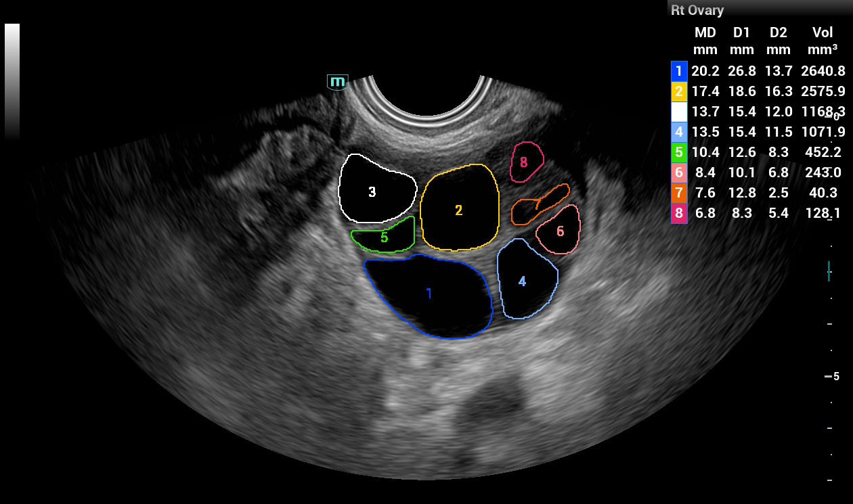
Task: Click the magenta number 8 swatch in the table
Action: [679, 213]
